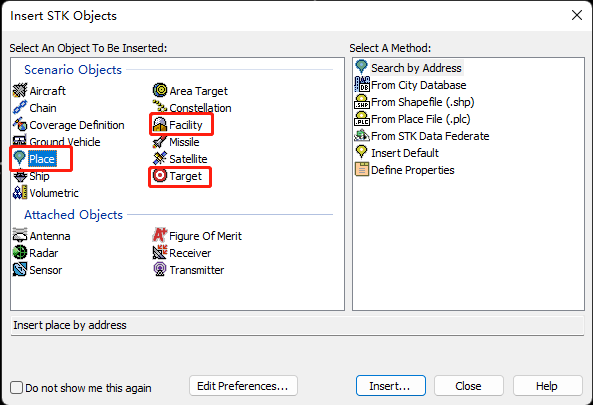
Task: Enable Do not show me this again
Action: (16, 388)
